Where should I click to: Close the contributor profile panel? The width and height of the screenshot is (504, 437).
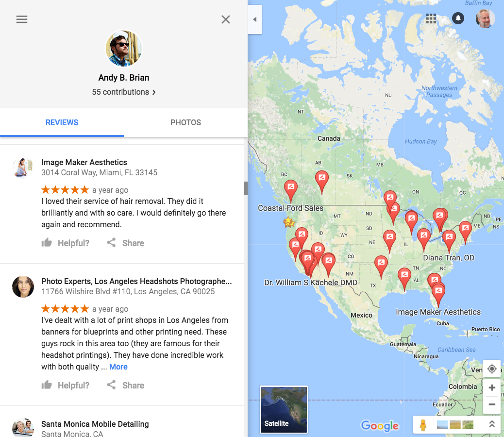click(226, 19)
